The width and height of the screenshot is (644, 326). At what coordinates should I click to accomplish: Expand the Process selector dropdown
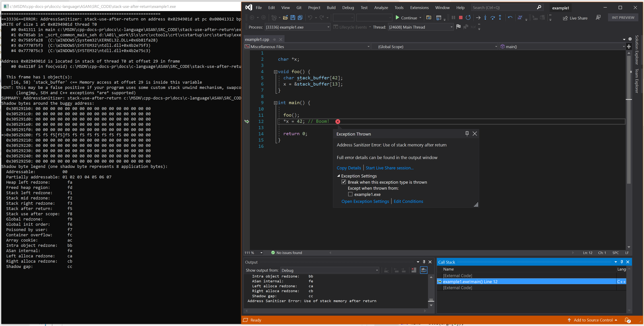[x=328, y=27]
